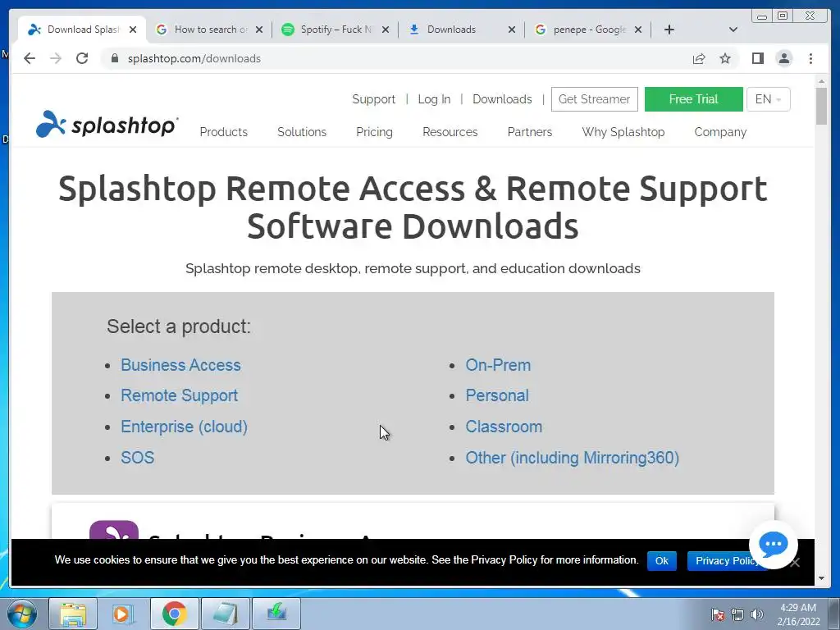Open the Products menu
This screenshot has width=840, height=630.
click(223, 132)
